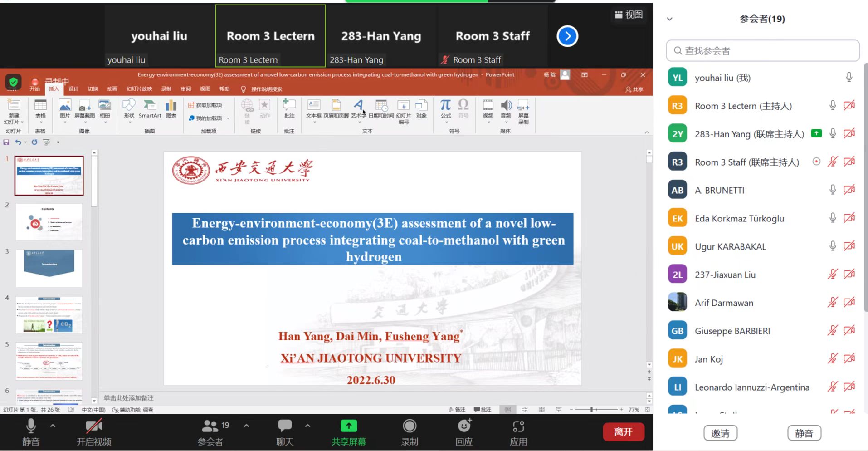Switch to the design tab in PowerPoint
Screen dimensions: 868x451
(73, 89)
